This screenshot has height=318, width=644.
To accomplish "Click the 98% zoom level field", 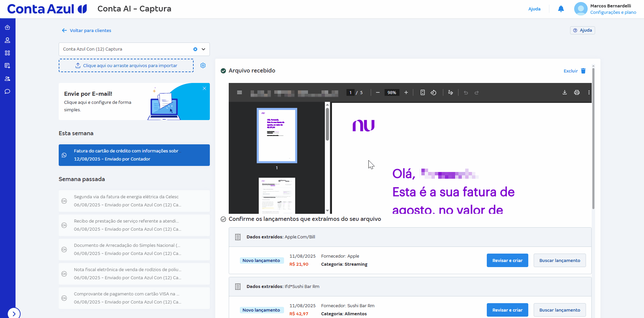I will pyautogui.click(x=392, y=92).
